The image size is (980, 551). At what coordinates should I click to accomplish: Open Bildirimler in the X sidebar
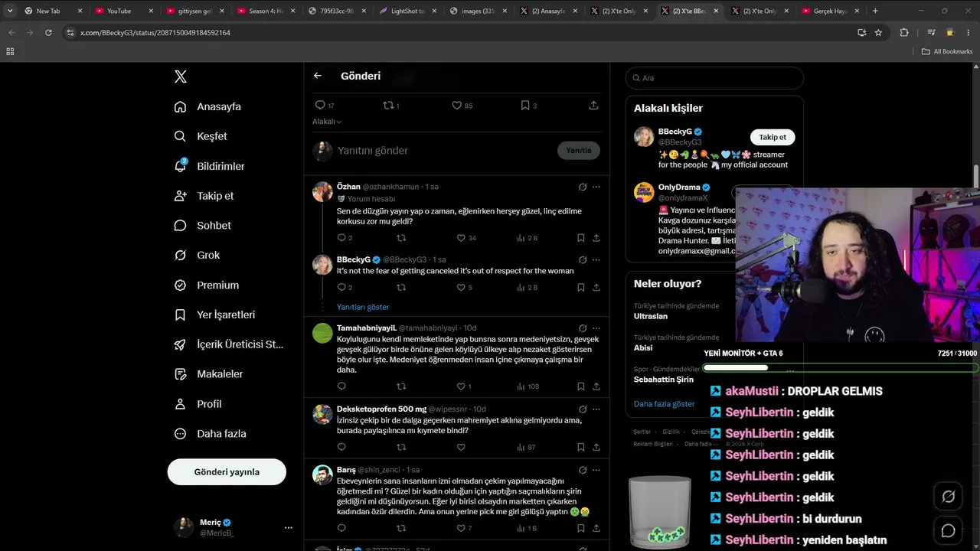[210, 166]
